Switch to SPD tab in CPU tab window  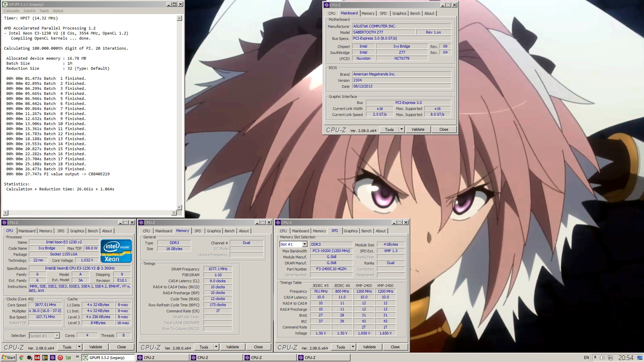coord(61,231)
